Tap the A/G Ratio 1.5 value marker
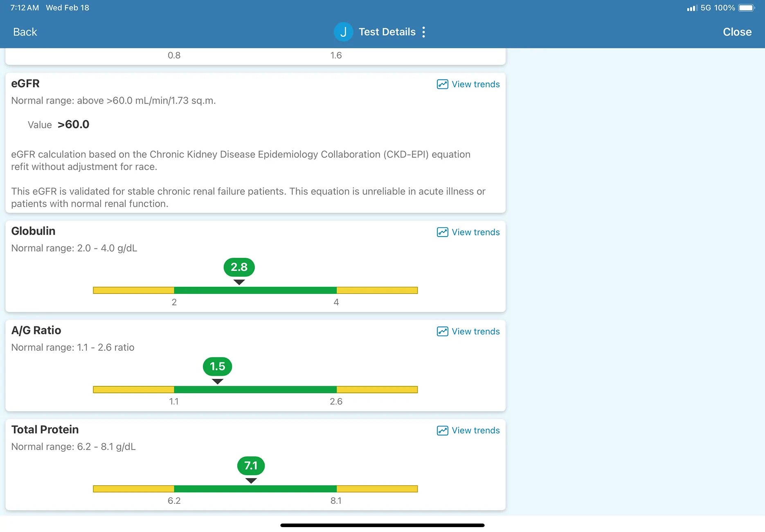 (x=218, y=367)
